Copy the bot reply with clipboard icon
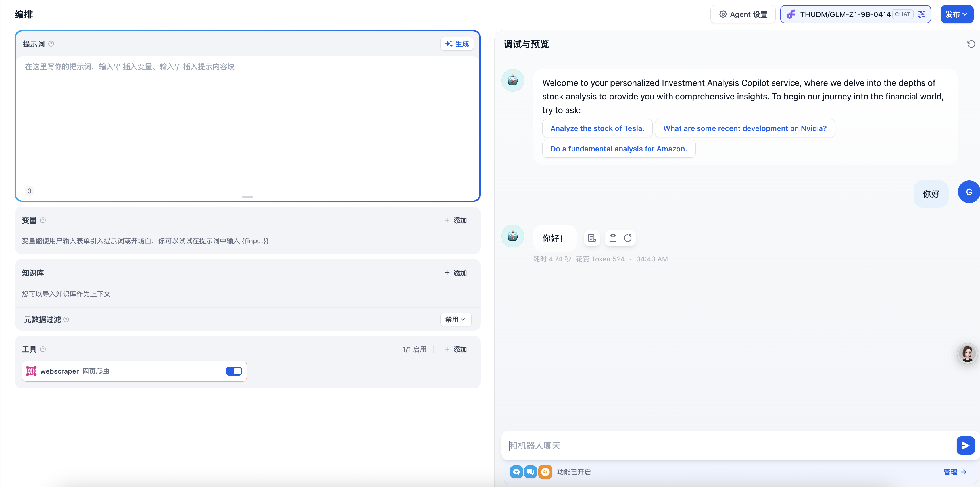This screenshot has height=487, width=980. pyautogui.click(x=612, y=238)
